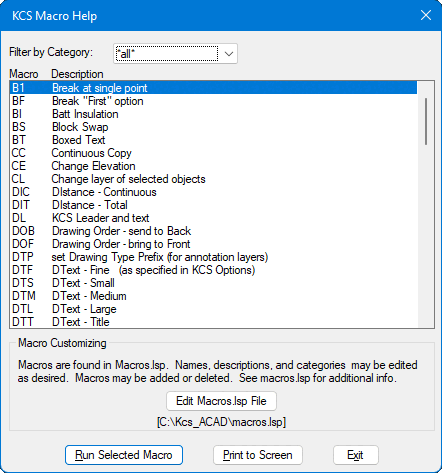Pick DOB Drawing Order send to Back

(213, 231)
